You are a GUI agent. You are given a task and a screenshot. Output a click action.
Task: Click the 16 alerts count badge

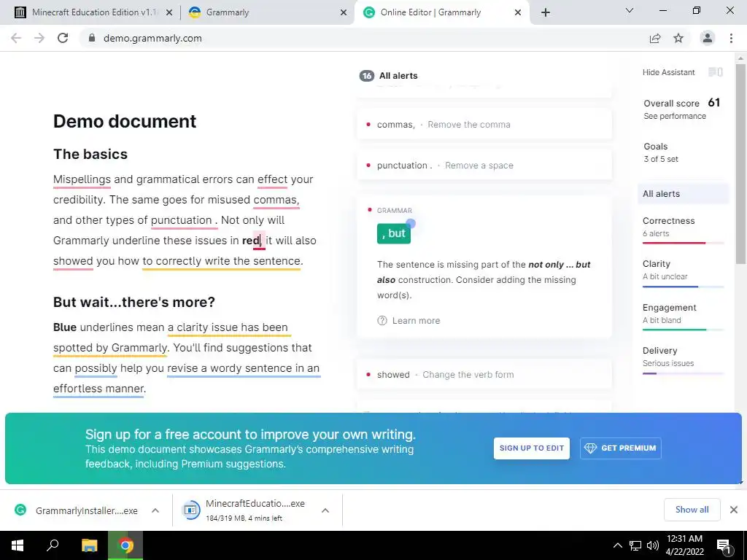point(366,76)
